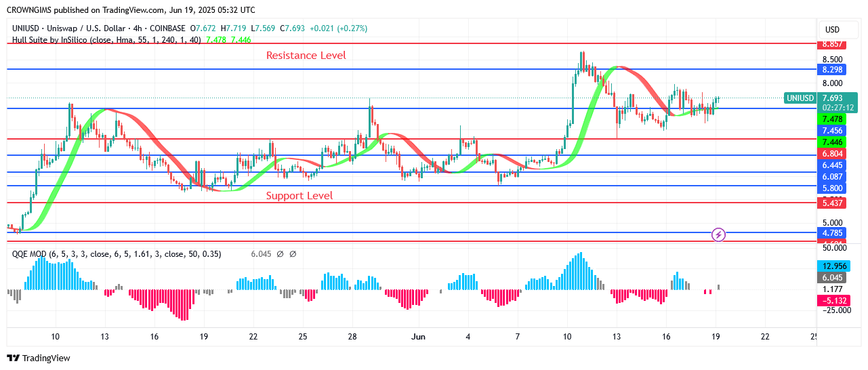Select the gray 6.045 indicator scale label
Viewport: 868px width, 370px height.
pos(833,278)
